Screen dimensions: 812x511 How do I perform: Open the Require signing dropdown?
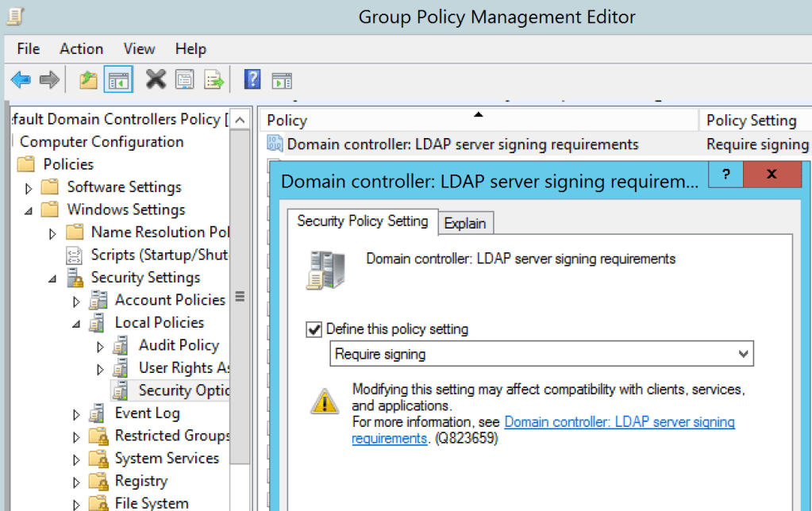pos(743,354)
